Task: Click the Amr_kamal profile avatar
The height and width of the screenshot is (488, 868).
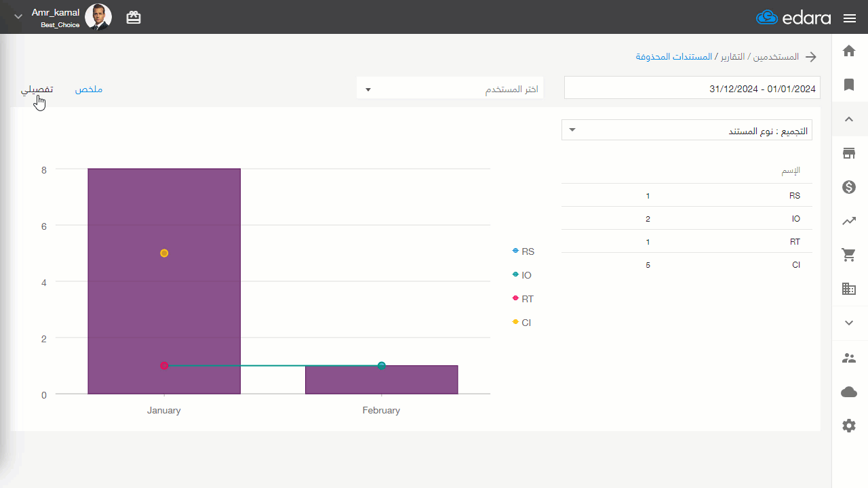Action: pyautogui.click(x=98, y=17)
